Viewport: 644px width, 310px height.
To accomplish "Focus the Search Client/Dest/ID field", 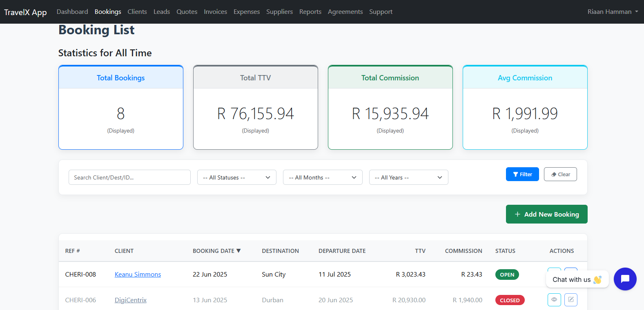I will (129, 177).
